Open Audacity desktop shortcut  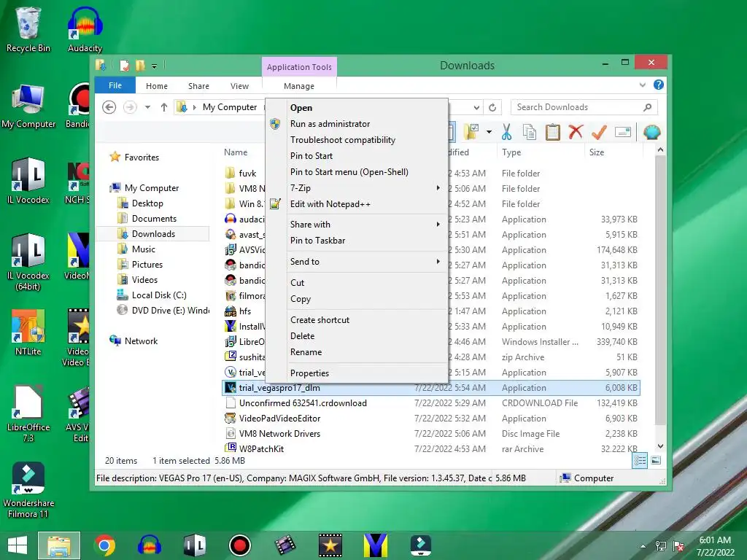pyautogui.click(x=85, y=29)
